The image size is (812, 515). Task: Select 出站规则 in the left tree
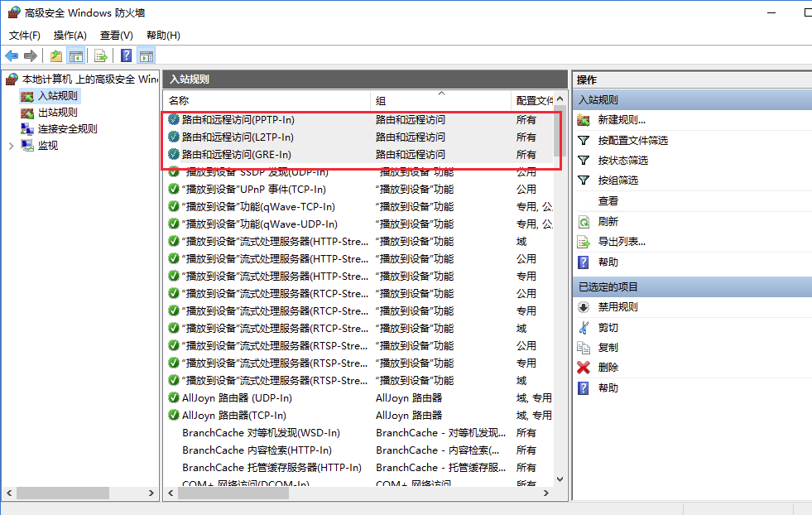57,113
